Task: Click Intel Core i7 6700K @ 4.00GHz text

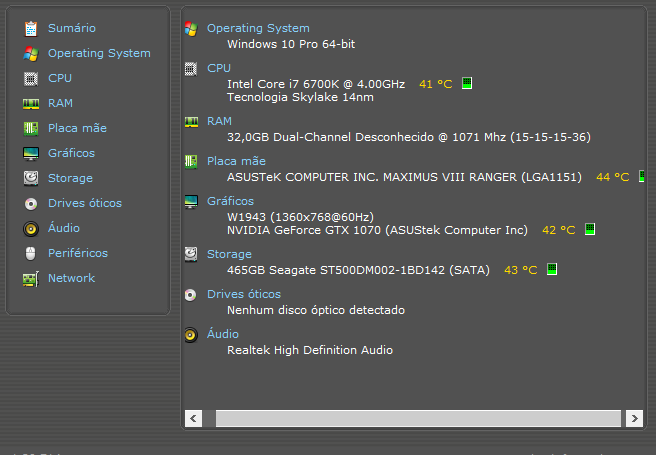Action: coord(316,84)
